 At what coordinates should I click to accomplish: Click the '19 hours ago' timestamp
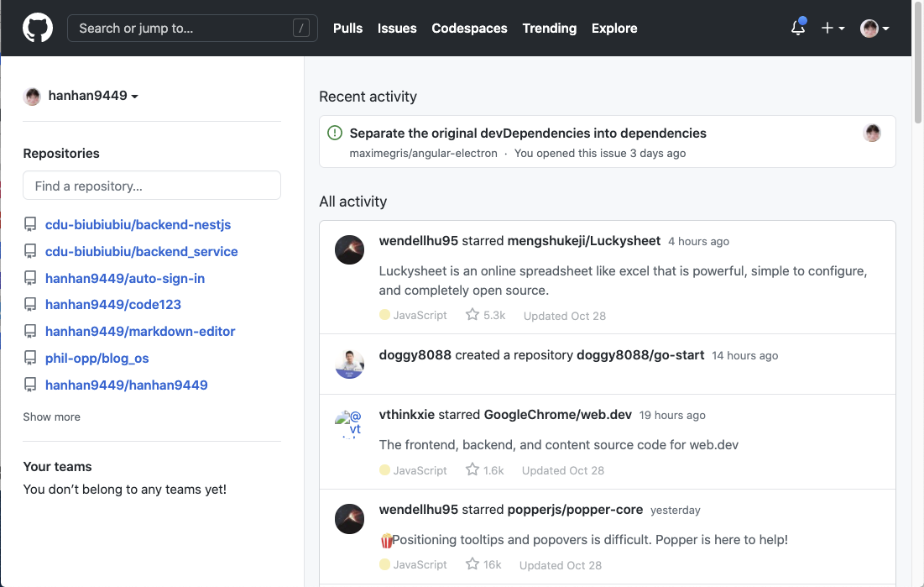(x=672, y=416)
